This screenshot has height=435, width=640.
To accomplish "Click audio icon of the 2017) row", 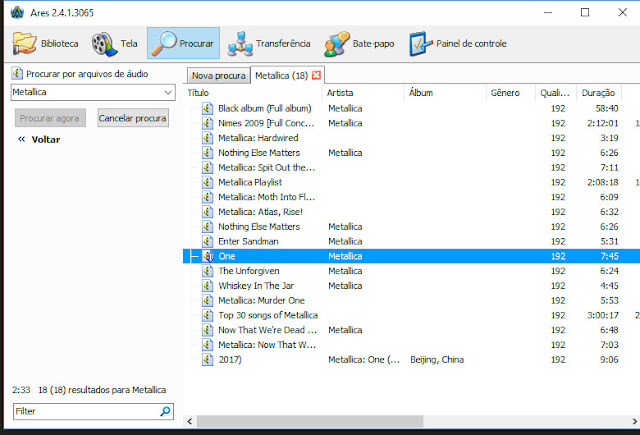I will [208, 359].
